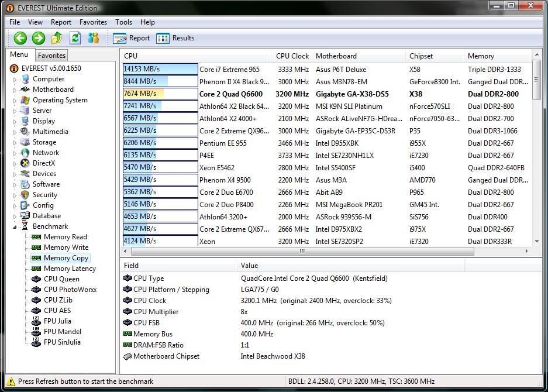Select CPU AES benchmark
The height and width of the screenshot is (392, 548).
[x=57, y=311]
